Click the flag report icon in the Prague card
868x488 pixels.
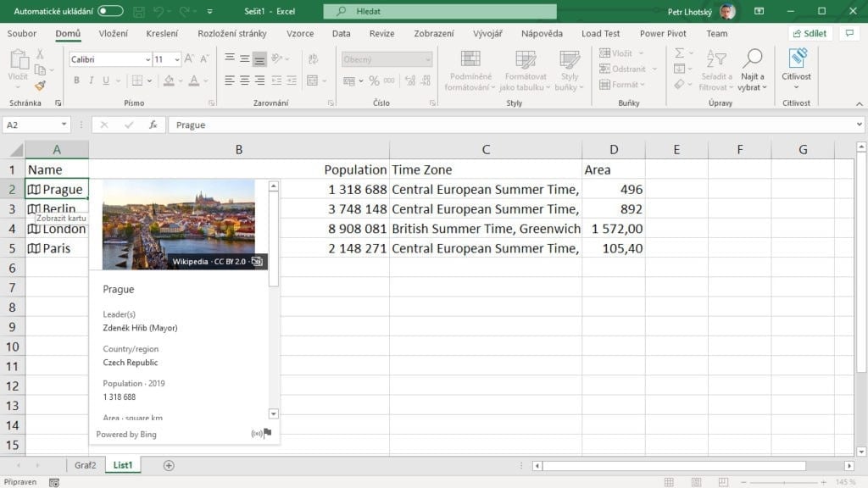268,434
